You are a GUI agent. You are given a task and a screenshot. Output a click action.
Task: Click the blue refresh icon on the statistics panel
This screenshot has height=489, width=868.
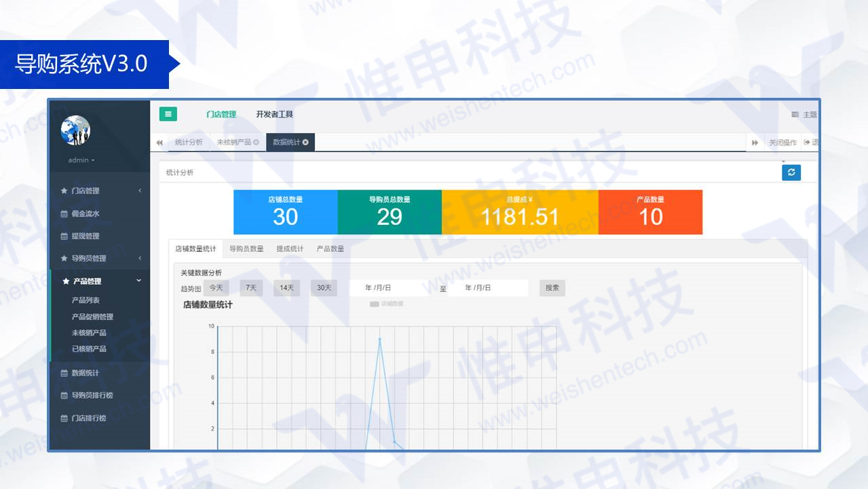coord(791,173)
